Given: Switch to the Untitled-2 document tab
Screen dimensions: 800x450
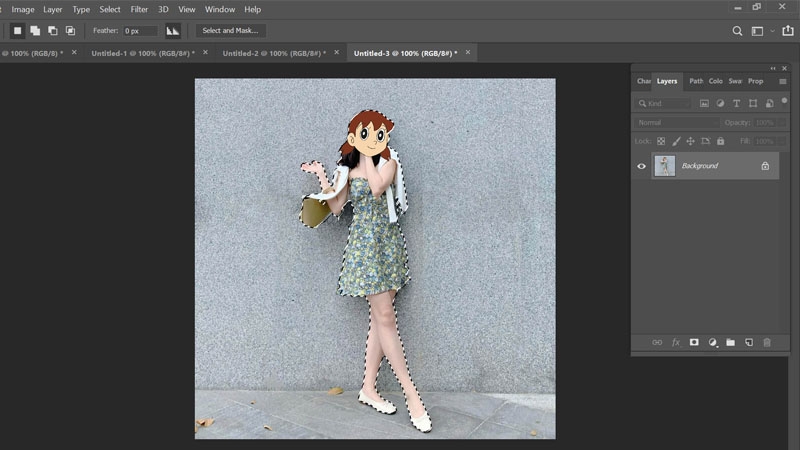Looking at the screenshot, I should coord(274,53).
